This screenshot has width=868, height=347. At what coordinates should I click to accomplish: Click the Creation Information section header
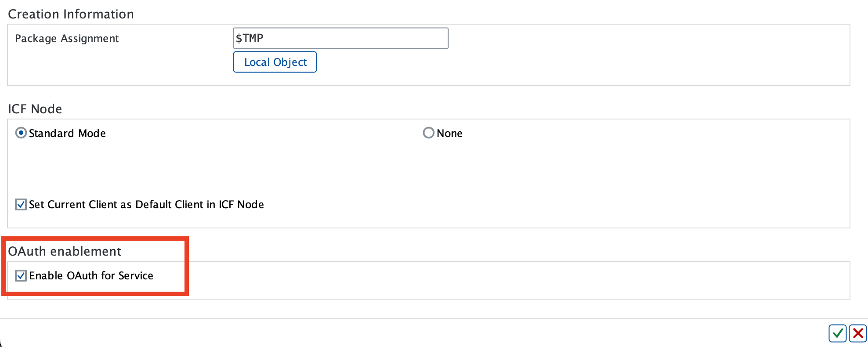tap(71, 14)
